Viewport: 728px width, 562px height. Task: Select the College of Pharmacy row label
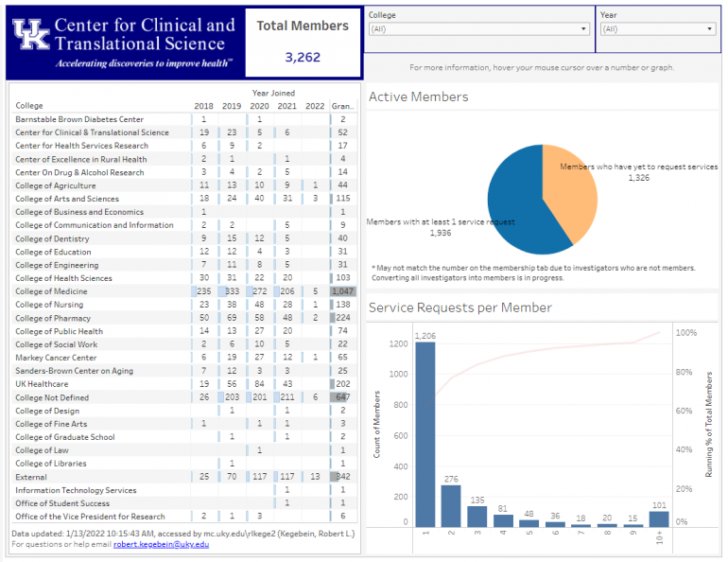click(53, 318)
